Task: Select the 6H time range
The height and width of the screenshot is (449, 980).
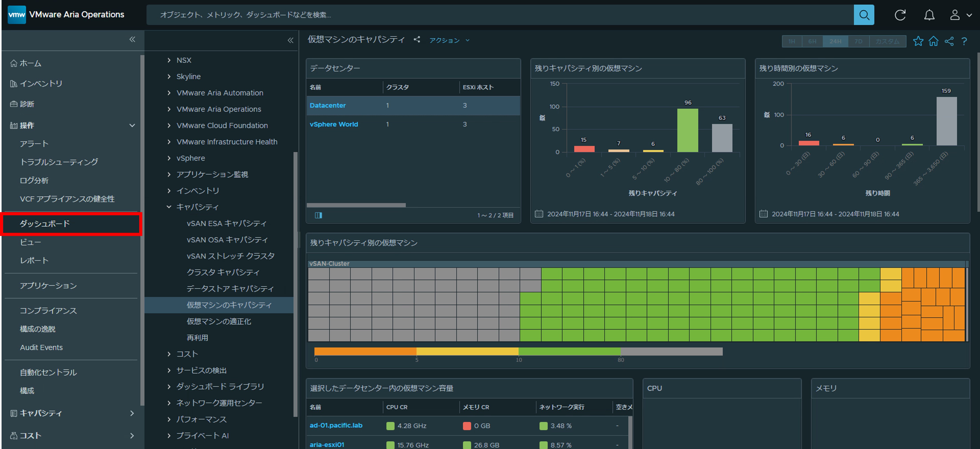Action: tap(812, 41)
